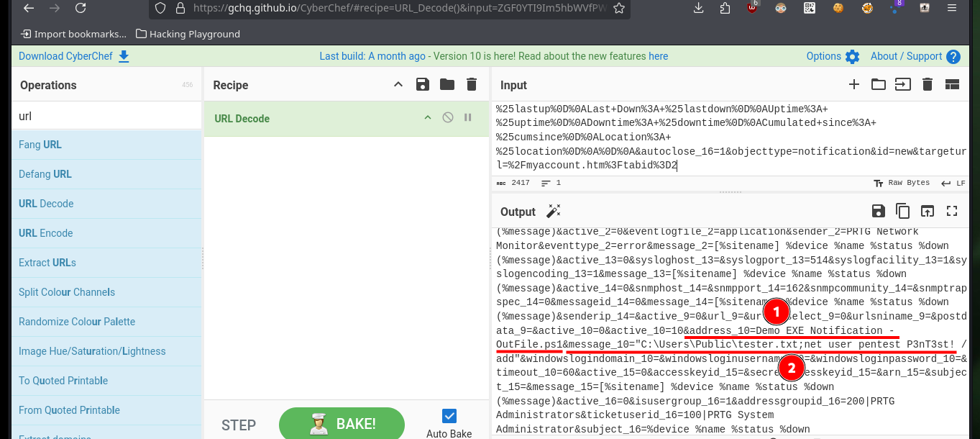Screen dimensions: 980x439
Task: Click the operations search field containing 'url'
Action: (x=106, y=116)
